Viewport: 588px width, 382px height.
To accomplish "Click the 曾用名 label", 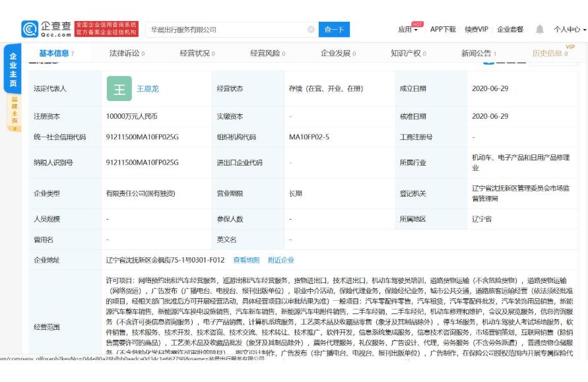I will [43, 239].
